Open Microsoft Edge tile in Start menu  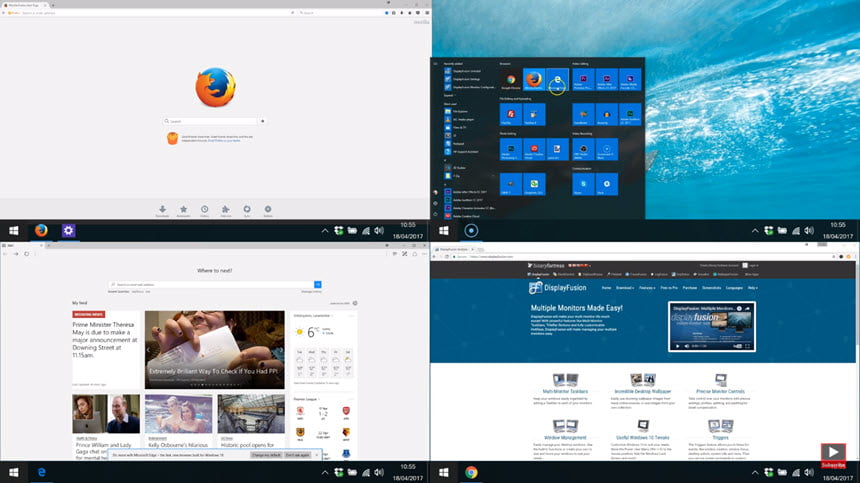557,80
